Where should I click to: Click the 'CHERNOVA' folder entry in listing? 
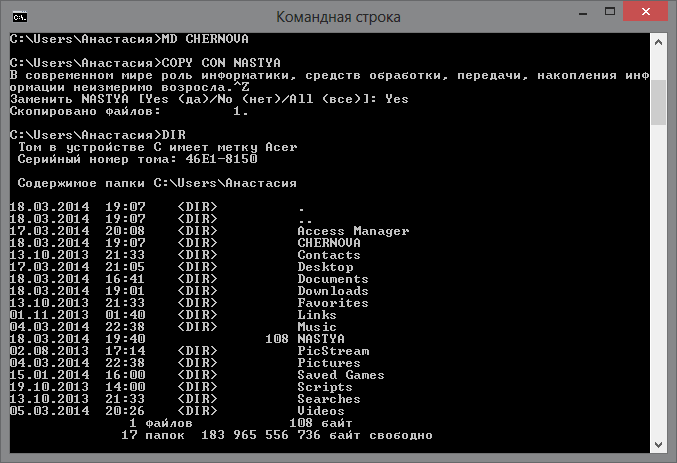click(329, 243)
